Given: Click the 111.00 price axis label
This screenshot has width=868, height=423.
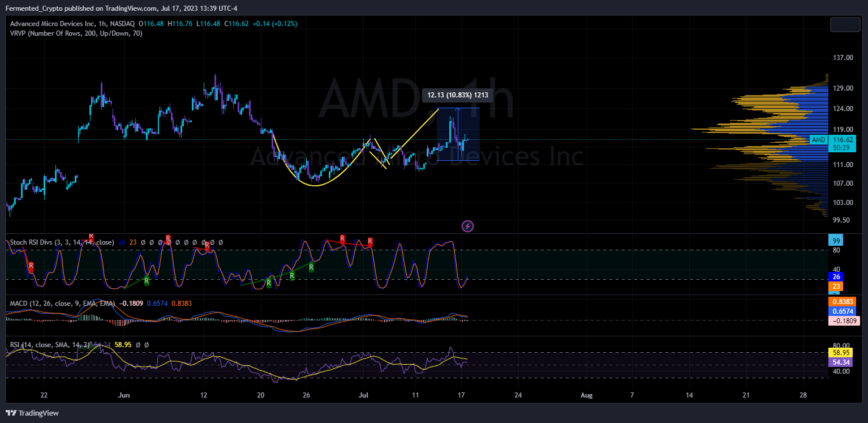Looking at the screenshot, I should [844, 165].
